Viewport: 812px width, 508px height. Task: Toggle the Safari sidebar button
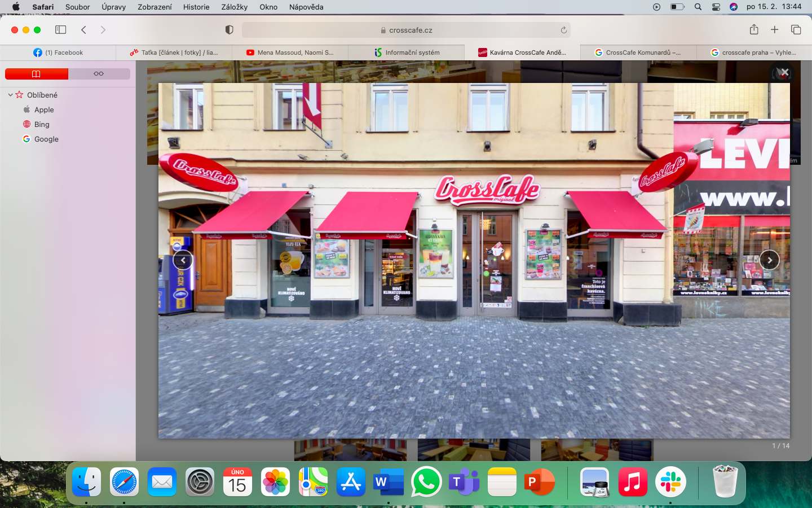point(60,30)
